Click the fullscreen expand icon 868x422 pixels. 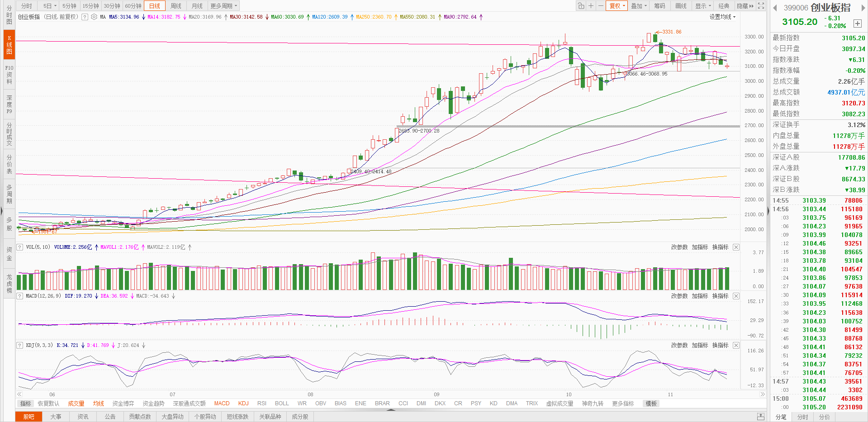[x=761, y=6]
